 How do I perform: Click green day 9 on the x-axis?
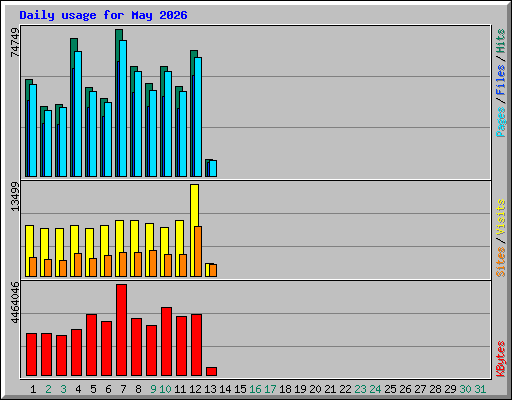(x=153, y=389)
